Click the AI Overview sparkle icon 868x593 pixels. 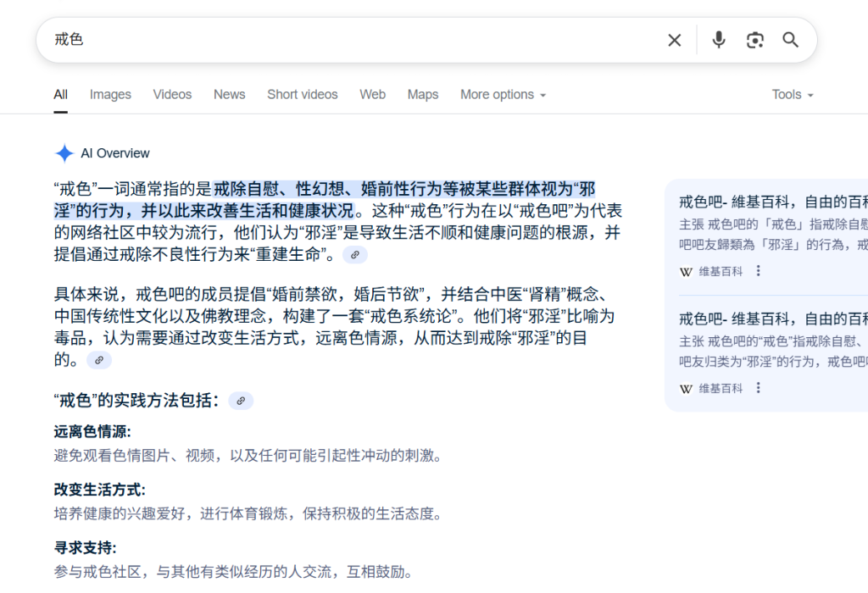point(64,153)
